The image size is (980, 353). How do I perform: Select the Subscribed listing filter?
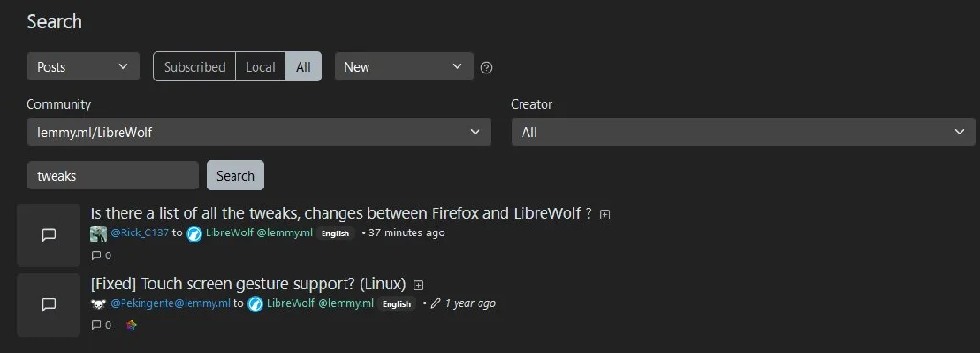pos(194,66)
